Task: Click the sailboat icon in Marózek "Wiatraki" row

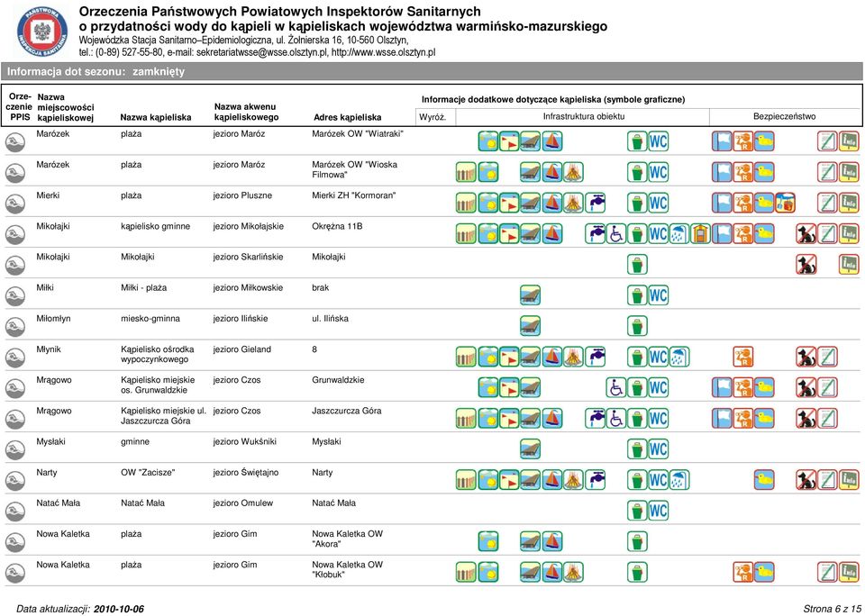Action: point(552,141)
